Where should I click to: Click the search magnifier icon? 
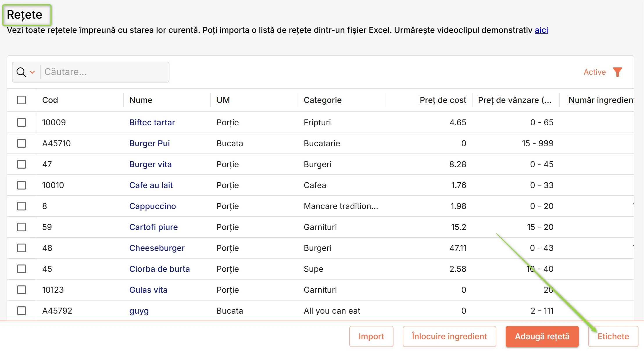21,72
